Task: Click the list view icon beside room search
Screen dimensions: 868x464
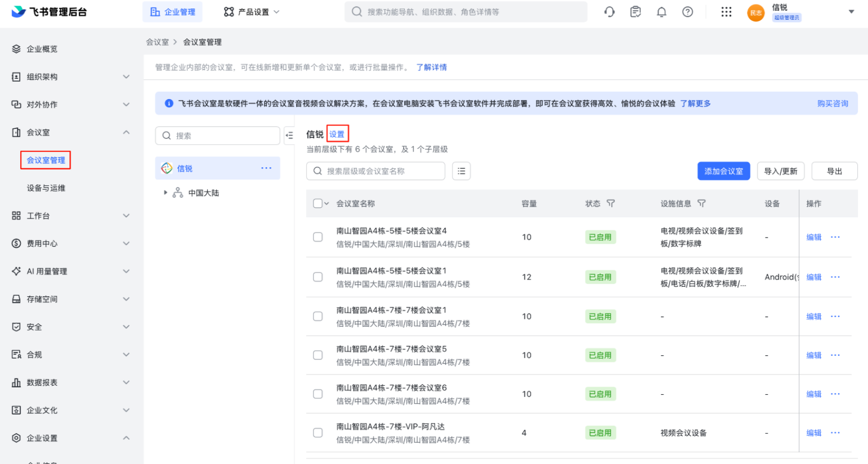Action: click(x=461, y=171)
